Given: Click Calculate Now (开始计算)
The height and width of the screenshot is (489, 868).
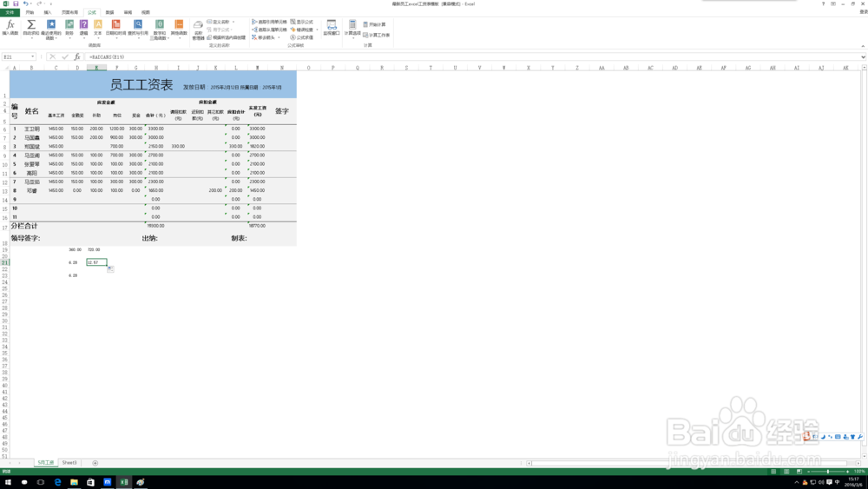Looking at the screenshot, I should click(375, 24).
